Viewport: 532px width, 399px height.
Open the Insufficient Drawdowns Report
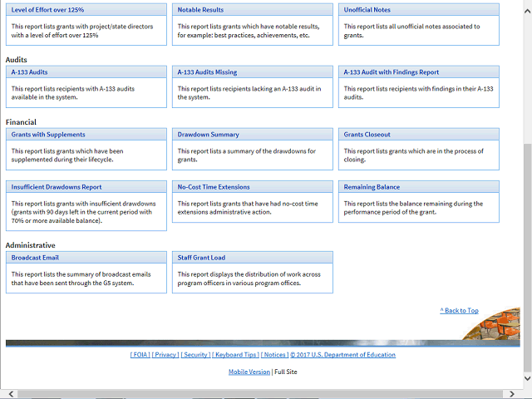[57, 187]
